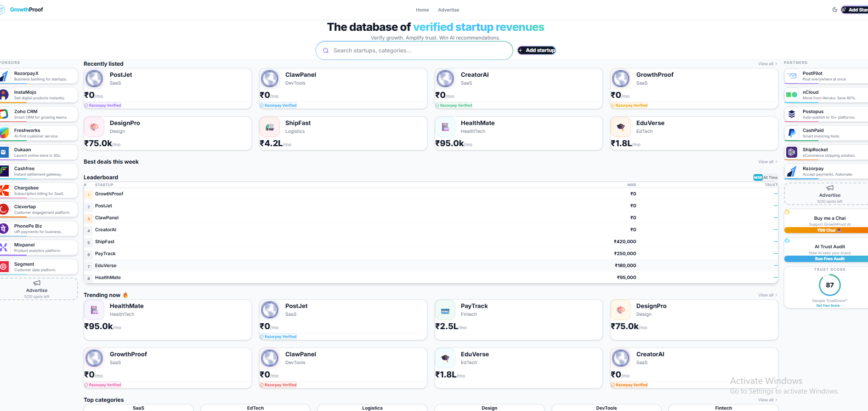
Task: Open the Fintech category tab
Action: 723,408
